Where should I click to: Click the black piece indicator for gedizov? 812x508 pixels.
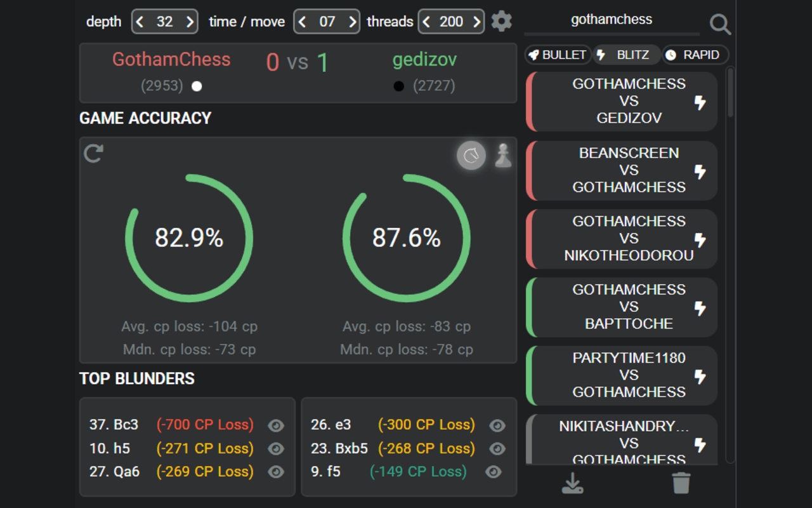(398, 86)
